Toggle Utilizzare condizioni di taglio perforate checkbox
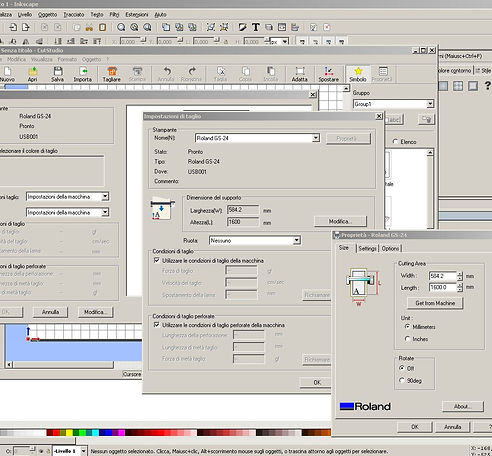492x456 pixels. pos(156,324)
